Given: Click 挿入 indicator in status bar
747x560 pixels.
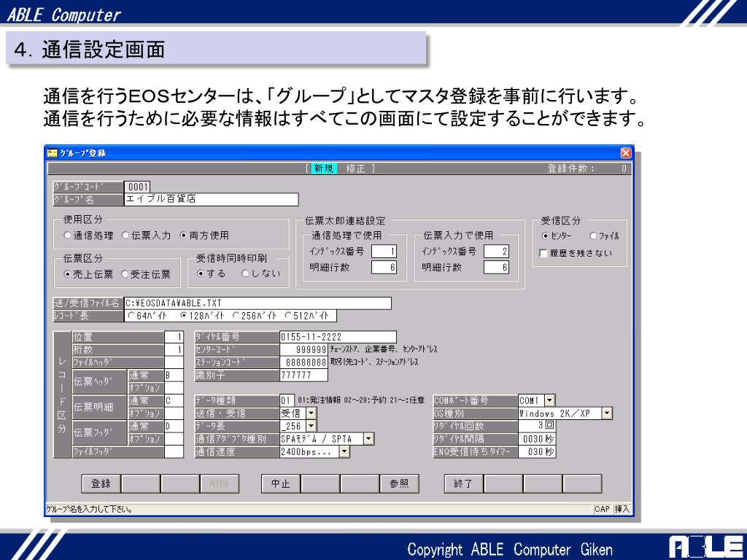Looking at the screenshot, I should (x=622, y=509).
